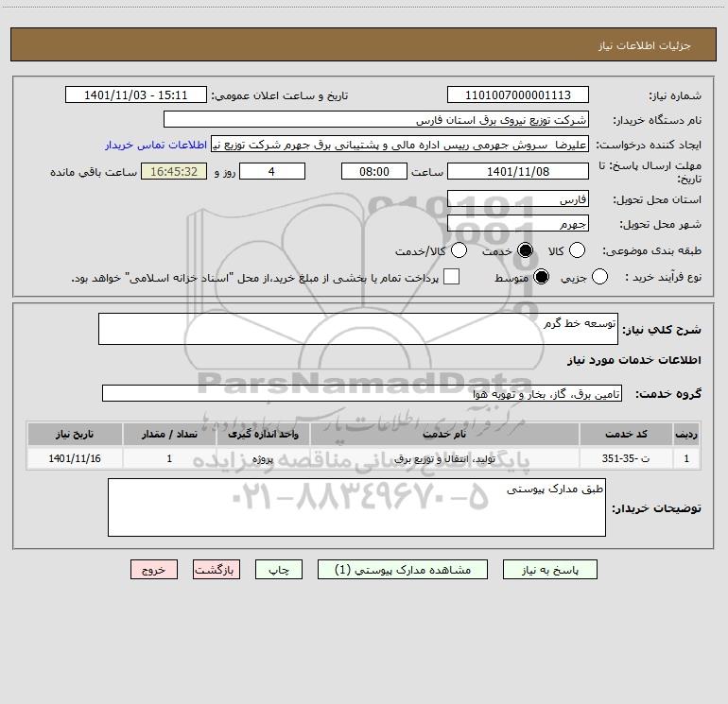Click the توضیحات خریدار text box

click(356, 507)
